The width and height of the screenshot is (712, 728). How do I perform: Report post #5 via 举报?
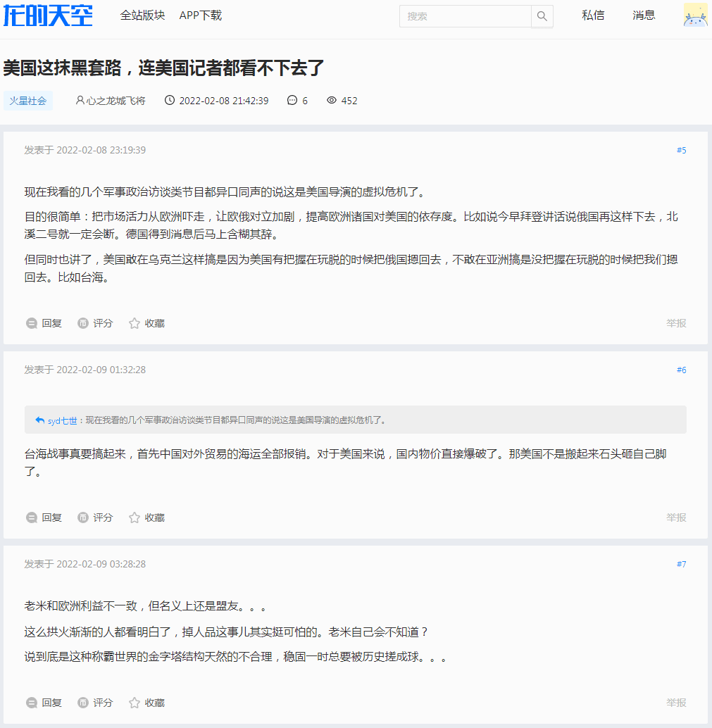click(x=676, y=323)
